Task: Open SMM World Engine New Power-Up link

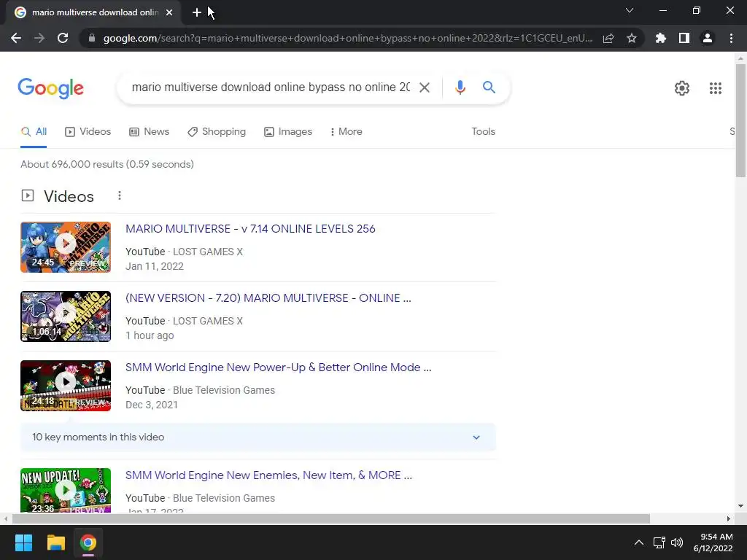Action: pyautogui.click(x=278, y=367)
